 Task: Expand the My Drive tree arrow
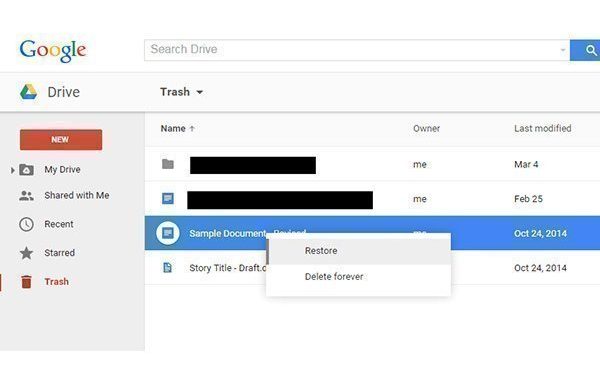(13, 170)
